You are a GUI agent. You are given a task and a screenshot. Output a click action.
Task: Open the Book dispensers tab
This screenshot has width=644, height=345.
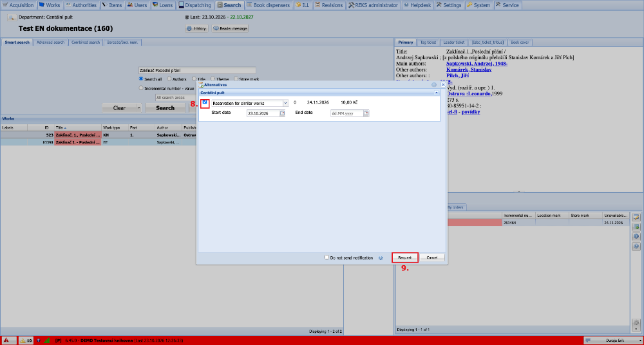click(269, 5)
